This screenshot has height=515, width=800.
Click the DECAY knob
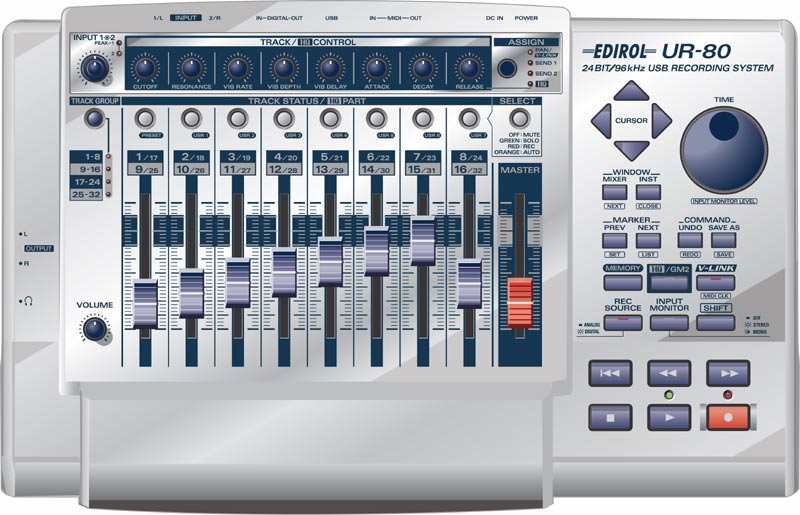[x=422, y=68]
